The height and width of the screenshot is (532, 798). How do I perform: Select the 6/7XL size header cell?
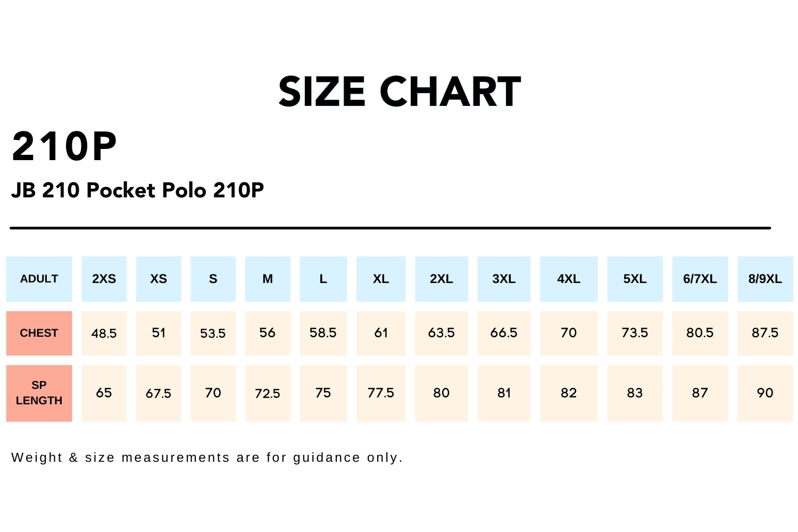coord(700,279)
